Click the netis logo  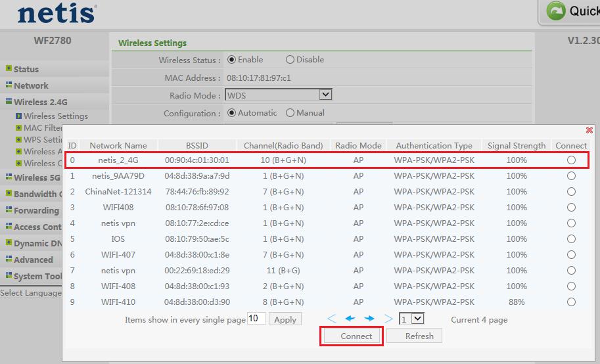57,13
